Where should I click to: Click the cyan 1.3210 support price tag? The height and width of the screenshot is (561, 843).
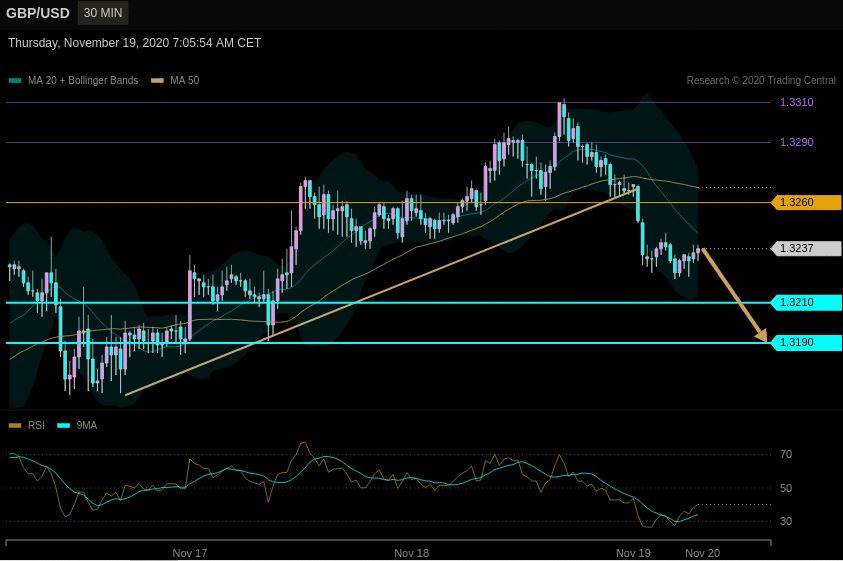[806, 302]
